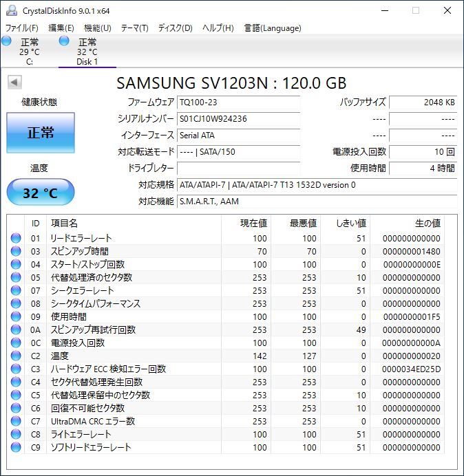Click the blue status orb for drive C:
The width and height of the screenshot is (464, 476).
6,41
